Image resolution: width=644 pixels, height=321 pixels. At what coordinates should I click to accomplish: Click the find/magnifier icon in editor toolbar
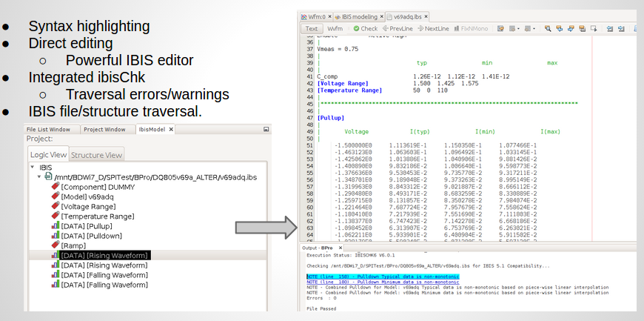(x=548, y=29)
